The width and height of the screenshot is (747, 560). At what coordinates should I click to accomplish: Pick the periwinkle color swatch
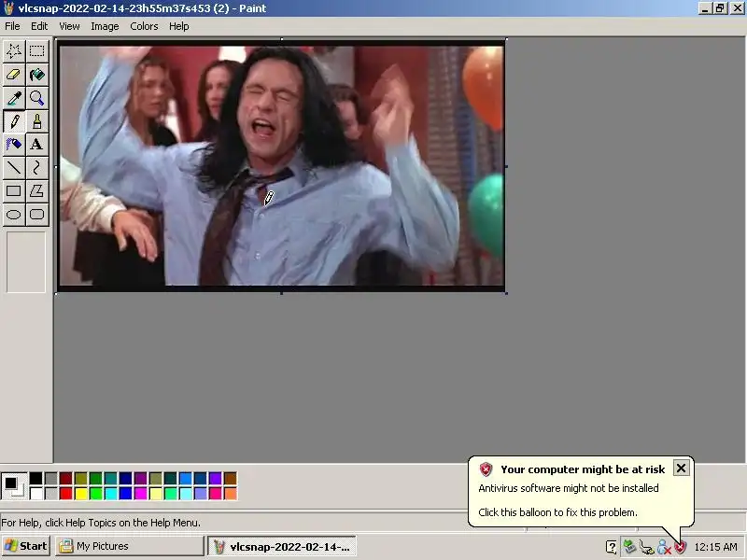tap(201, 494)
